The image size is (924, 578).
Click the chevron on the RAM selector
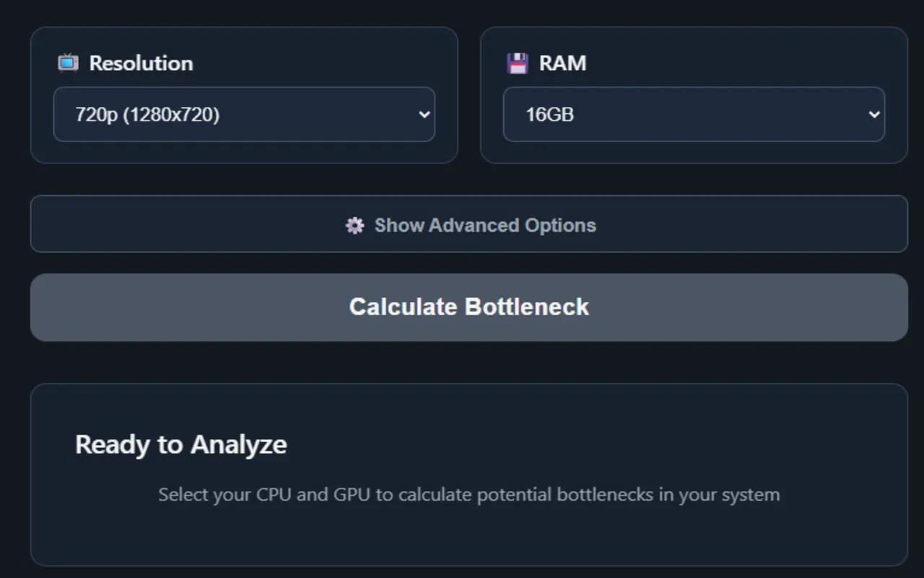874,114
